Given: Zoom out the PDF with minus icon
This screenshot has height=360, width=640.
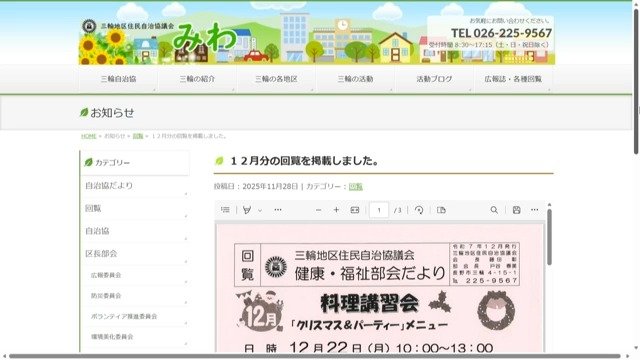Looking at the screenshot, I should pyautogui.click(x=318, y=210).
